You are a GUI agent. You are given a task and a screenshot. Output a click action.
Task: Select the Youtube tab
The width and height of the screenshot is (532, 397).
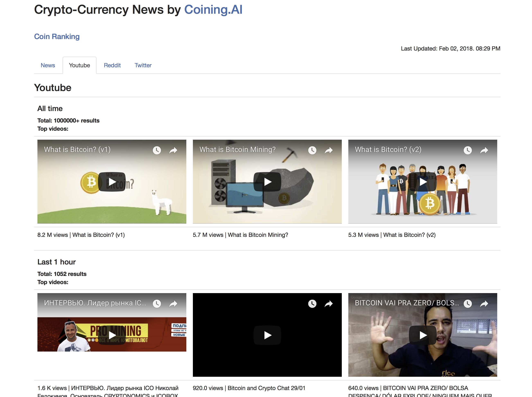80,65
